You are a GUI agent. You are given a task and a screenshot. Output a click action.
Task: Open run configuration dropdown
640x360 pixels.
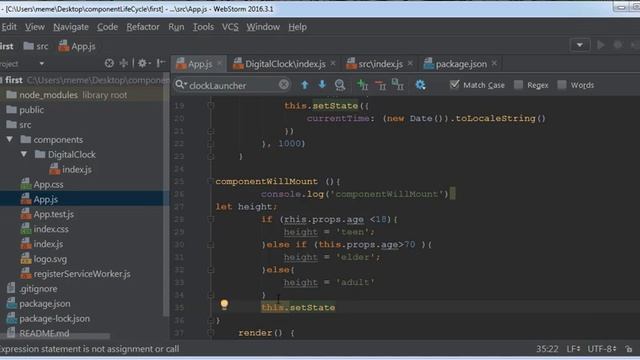(580, 45)
